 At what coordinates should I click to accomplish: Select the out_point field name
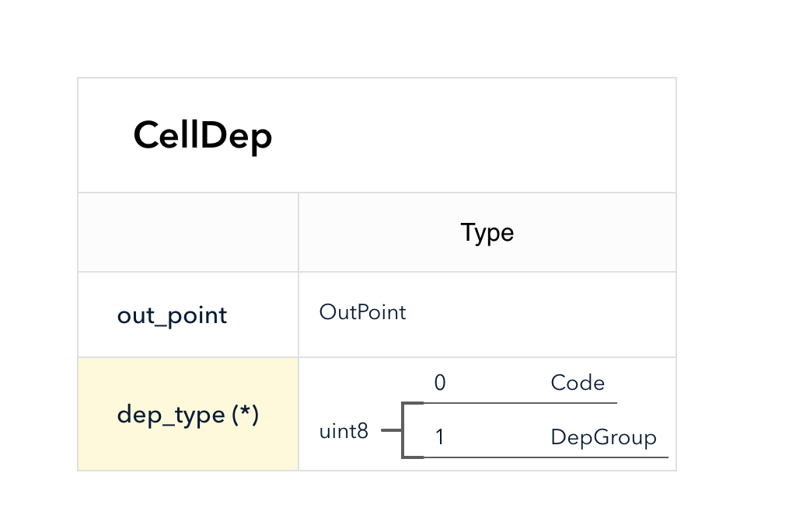[172, 315]
